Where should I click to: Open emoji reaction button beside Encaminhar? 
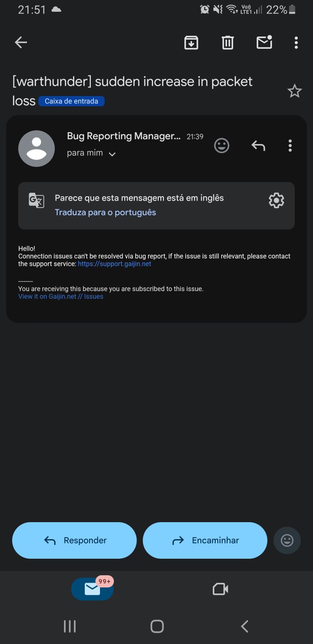coord(287,540)
